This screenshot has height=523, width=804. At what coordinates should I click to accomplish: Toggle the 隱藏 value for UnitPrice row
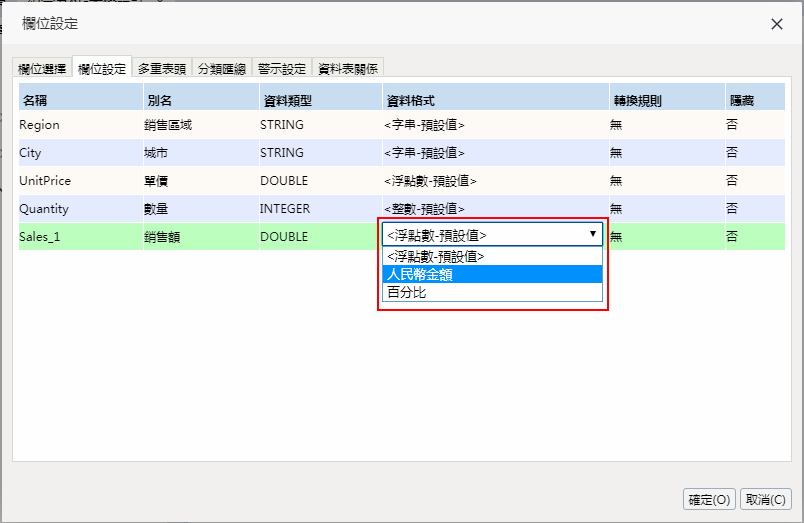(733, 181)
